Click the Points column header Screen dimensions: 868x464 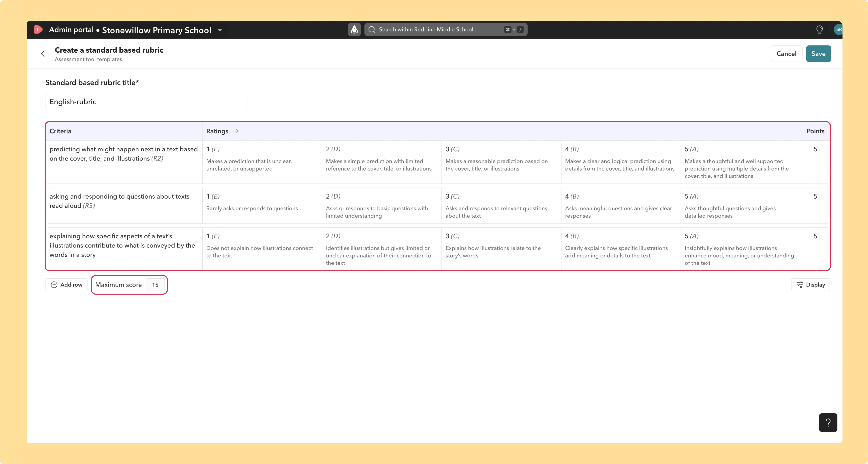click(x=815, y=131)
